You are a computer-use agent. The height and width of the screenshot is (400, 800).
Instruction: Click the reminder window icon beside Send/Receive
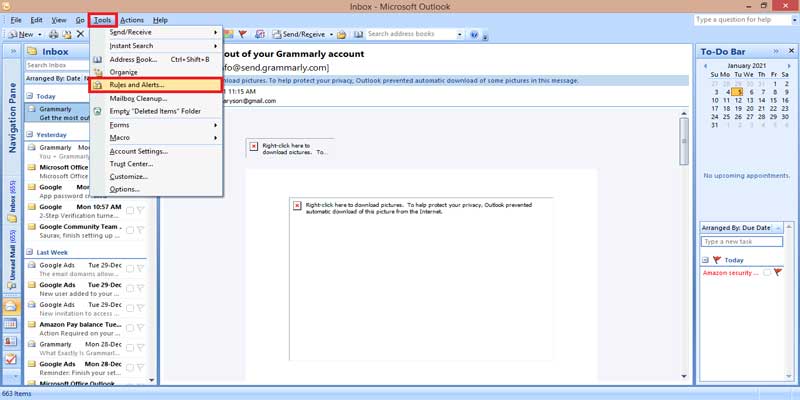(x=260, y=34)
